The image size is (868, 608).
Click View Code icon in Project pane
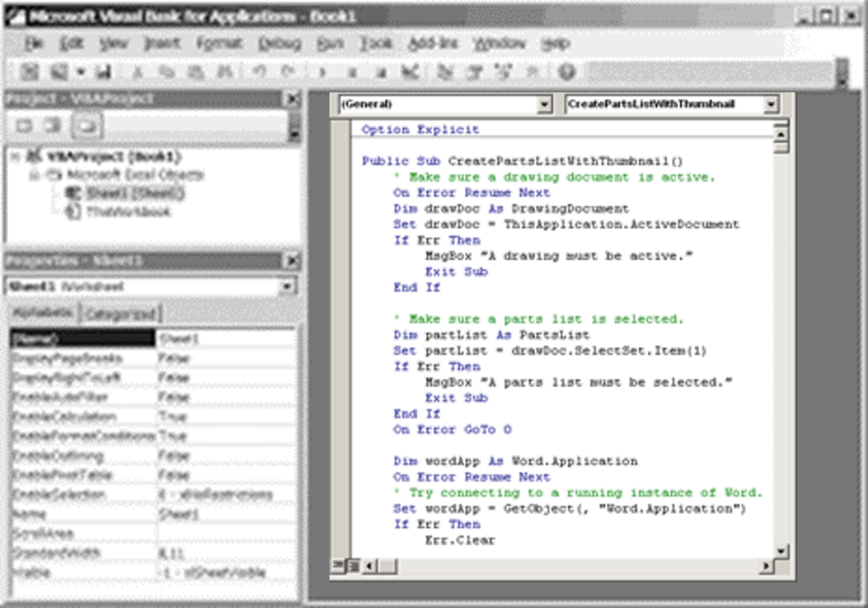tap(24, 125)
